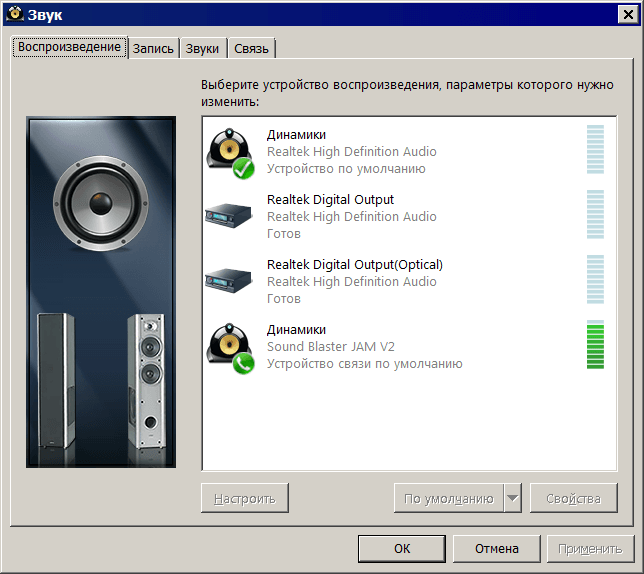Click the Применить button
Image resolution: width=644 pixels, height=574 pixels.
click(x=590, y=549)
